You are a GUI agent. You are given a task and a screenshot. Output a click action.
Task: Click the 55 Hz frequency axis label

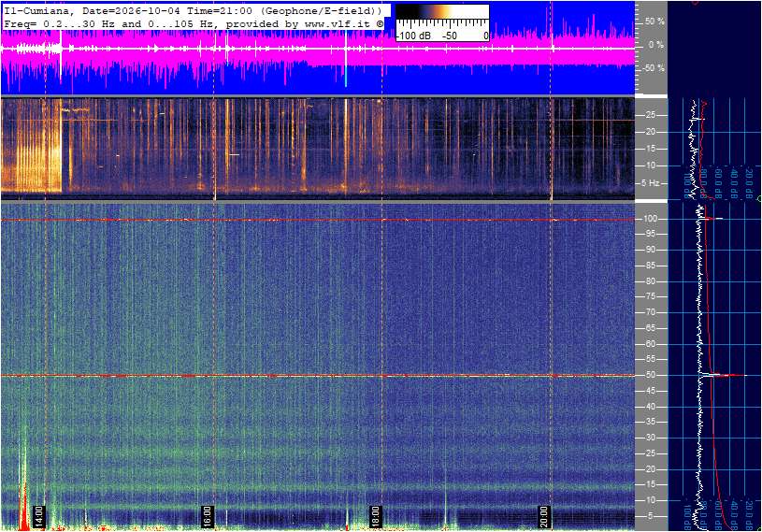650,360
